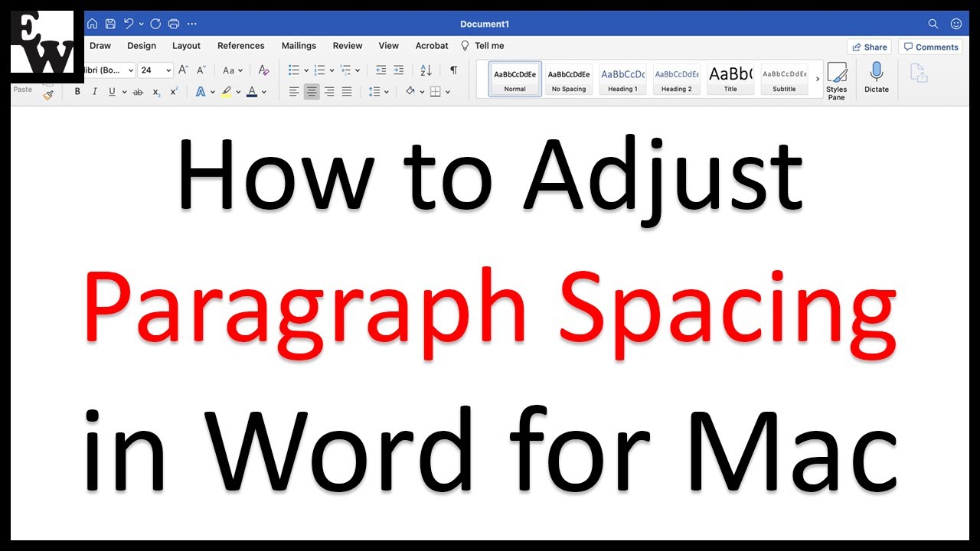Toggle underline formatting
This screenshot has height=551, width=980.
point(112,92)
